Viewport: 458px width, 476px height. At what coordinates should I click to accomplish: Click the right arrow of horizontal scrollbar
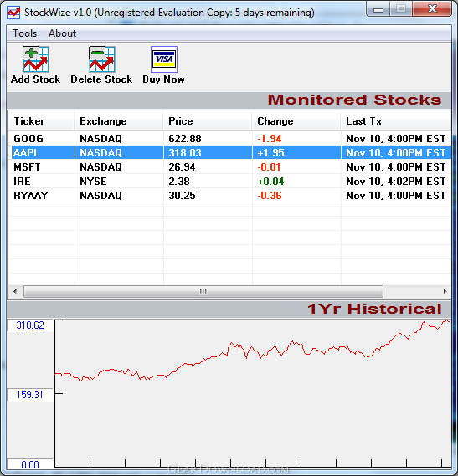(x=445, y=292)
